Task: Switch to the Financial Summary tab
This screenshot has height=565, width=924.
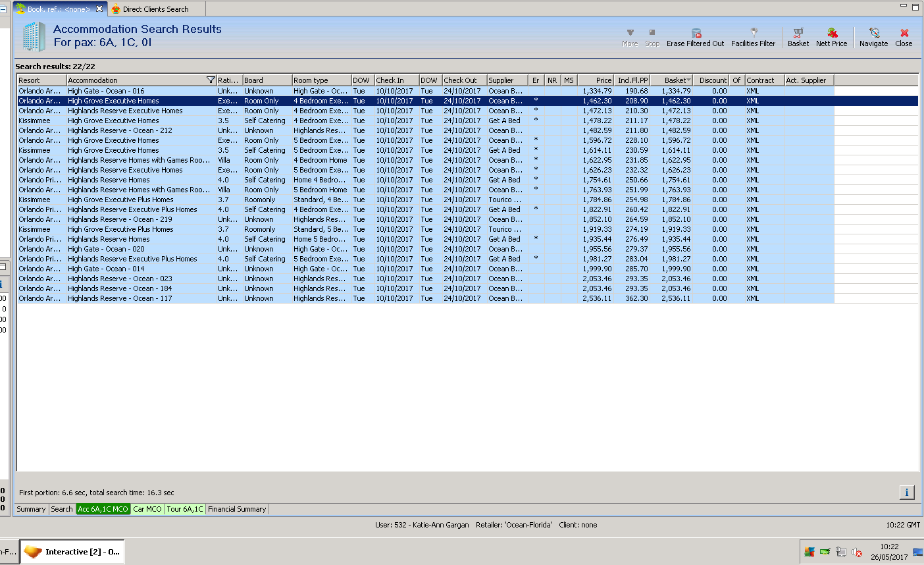Action: (237, 509)
